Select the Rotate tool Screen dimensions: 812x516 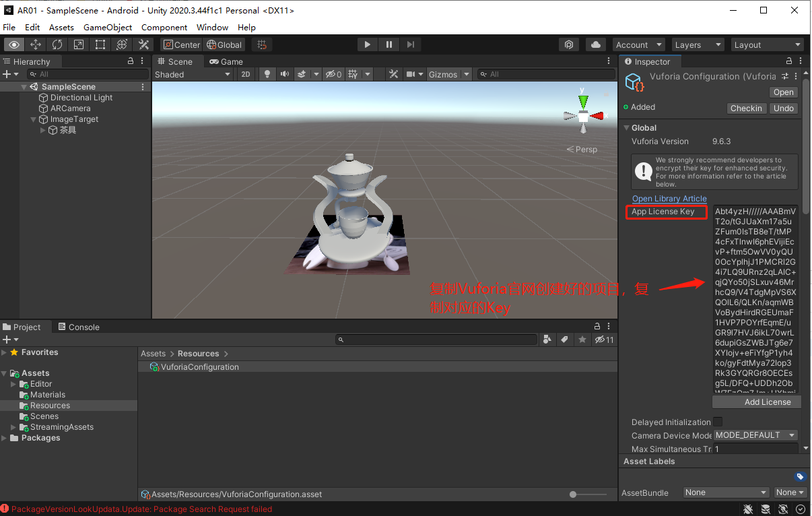click(x=57, y=44)
